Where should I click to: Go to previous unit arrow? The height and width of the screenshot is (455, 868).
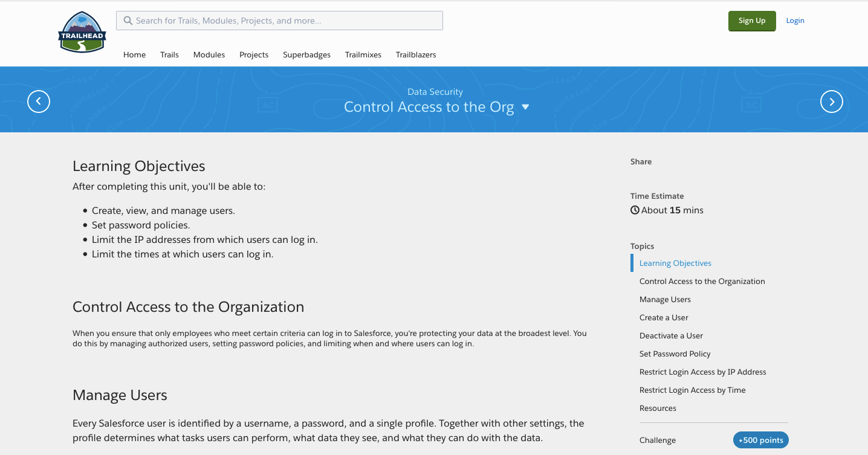pyautogui.click(x=39, y=102)
